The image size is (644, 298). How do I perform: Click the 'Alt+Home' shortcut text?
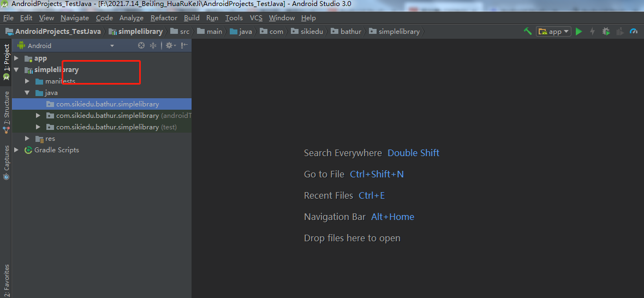tap(392, 217)
